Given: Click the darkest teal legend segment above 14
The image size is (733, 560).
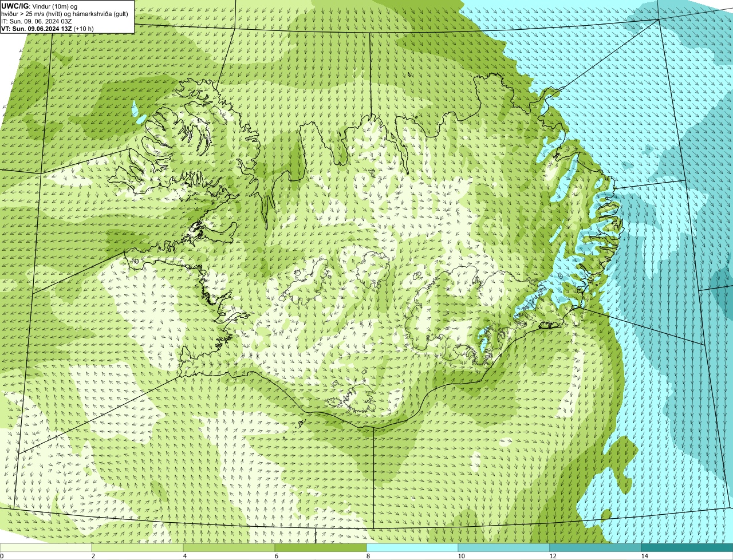Looking at the screenshot, I should pos(687,547).
